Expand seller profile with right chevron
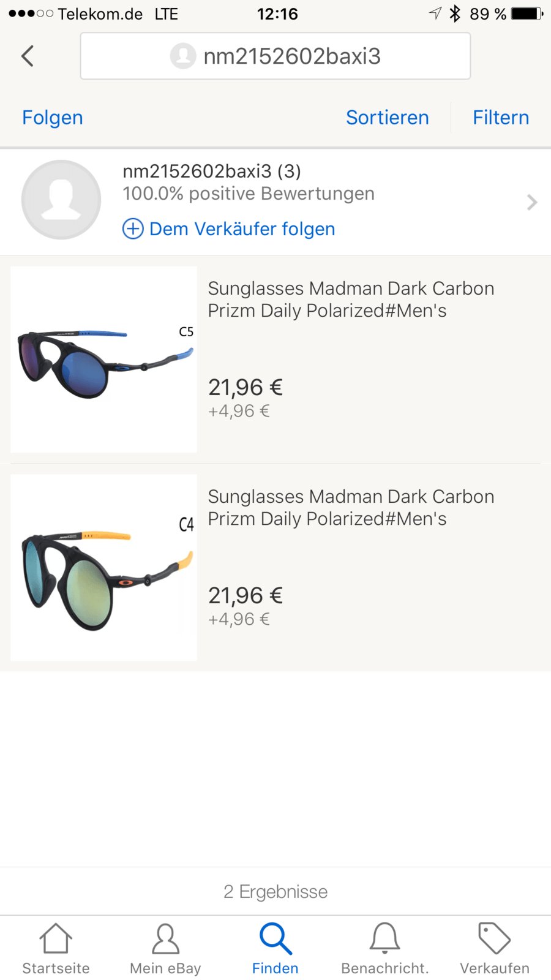The width and height of the screenshot is (551, 980). (x=531, y=202)
